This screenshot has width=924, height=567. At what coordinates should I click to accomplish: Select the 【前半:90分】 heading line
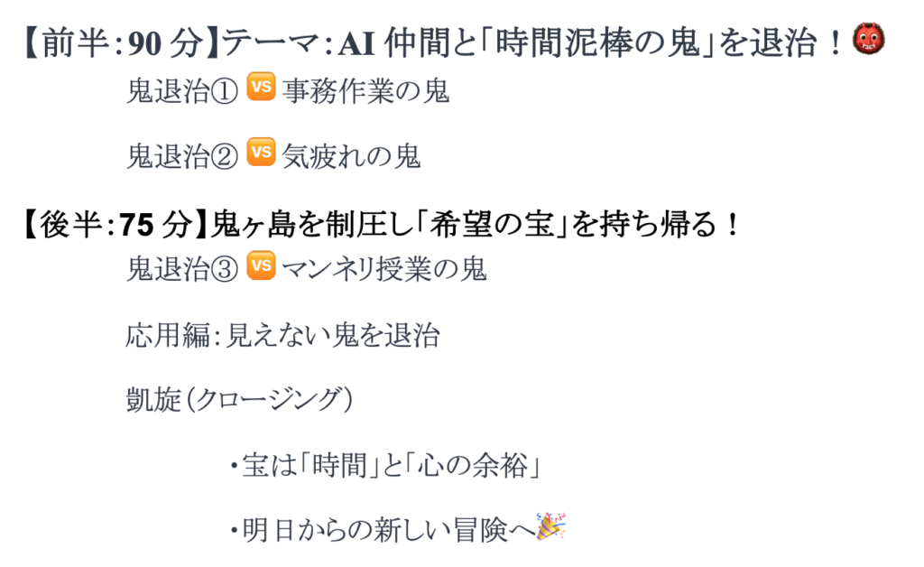coord(454,42)
